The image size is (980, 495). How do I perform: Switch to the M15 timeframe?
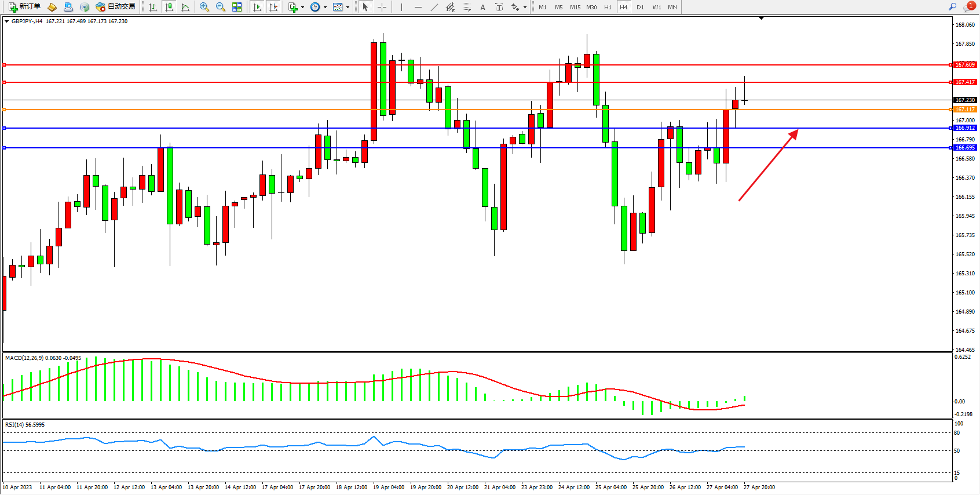pos(575,7)
